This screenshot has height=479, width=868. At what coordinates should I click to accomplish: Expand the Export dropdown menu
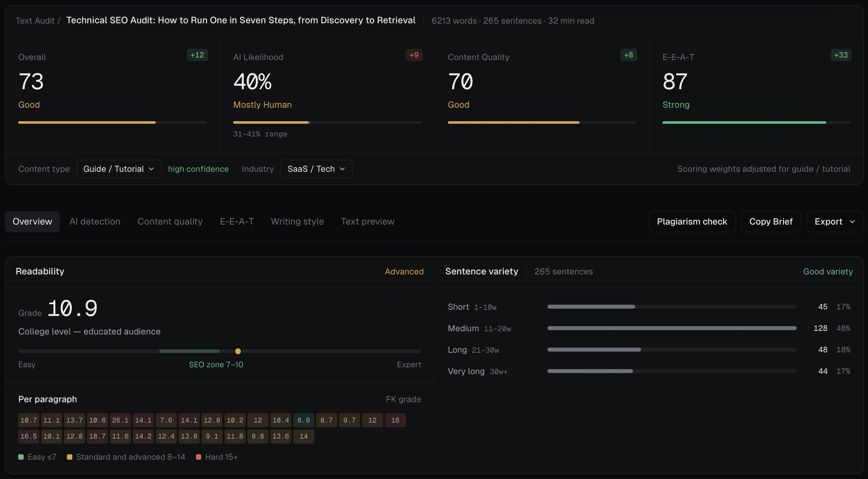(x=835, y=222)
